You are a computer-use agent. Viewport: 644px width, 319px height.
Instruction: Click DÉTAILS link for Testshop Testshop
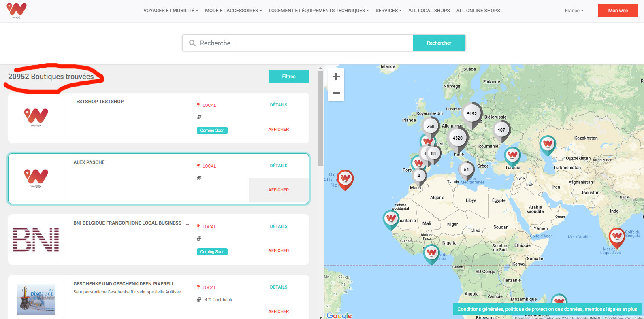click(x=278, y=105)
